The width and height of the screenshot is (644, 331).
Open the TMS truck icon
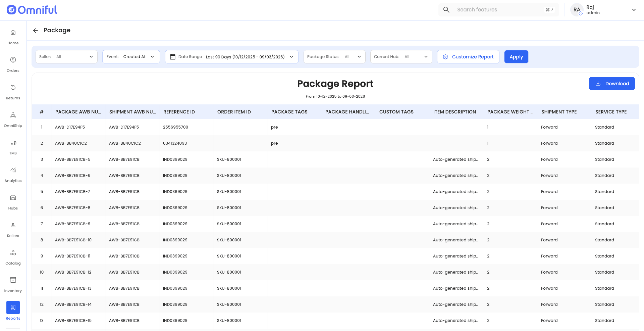[x=13, y=143]
